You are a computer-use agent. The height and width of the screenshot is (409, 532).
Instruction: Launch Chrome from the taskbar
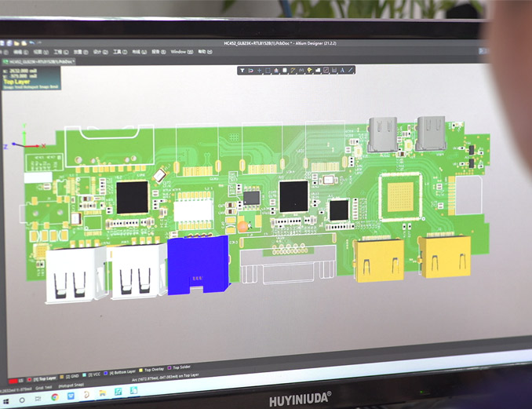point(54,397)
